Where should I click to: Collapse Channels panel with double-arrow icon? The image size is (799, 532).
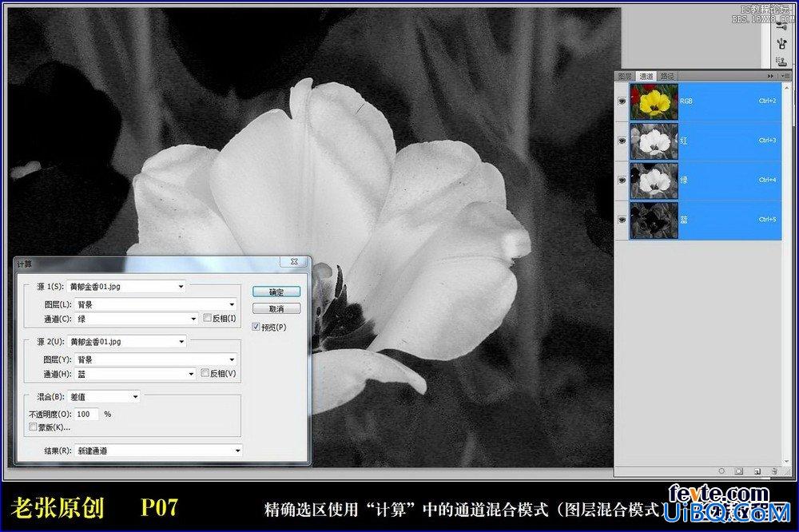coord(770,76)
